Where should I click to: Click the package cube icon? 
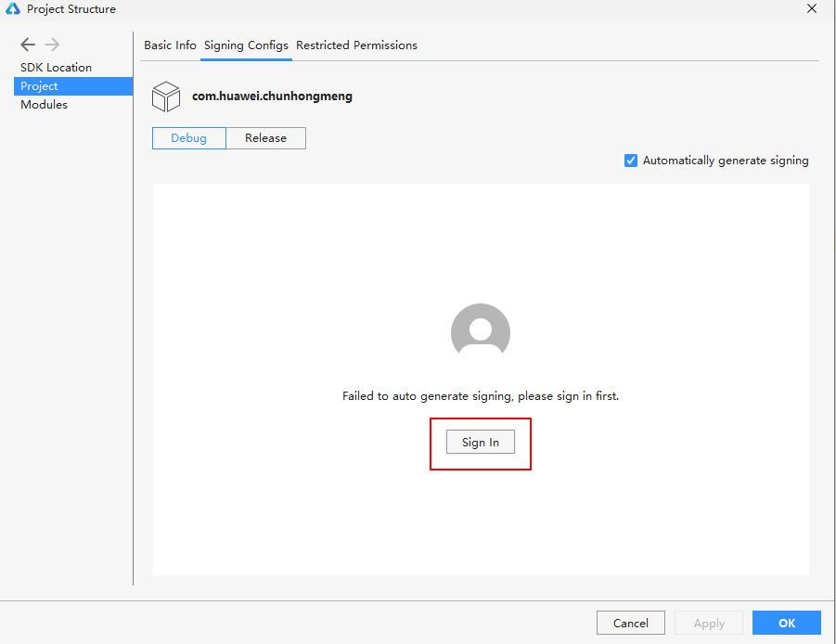click(x=166, y=97)
